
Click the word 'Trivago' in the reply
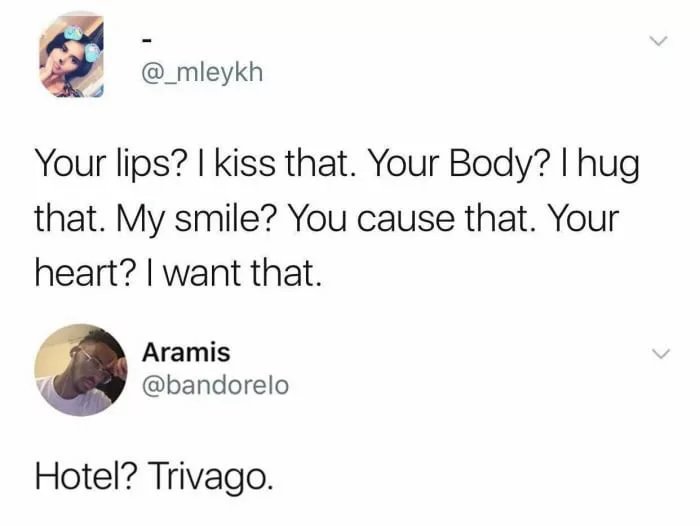tap(208, 476)
